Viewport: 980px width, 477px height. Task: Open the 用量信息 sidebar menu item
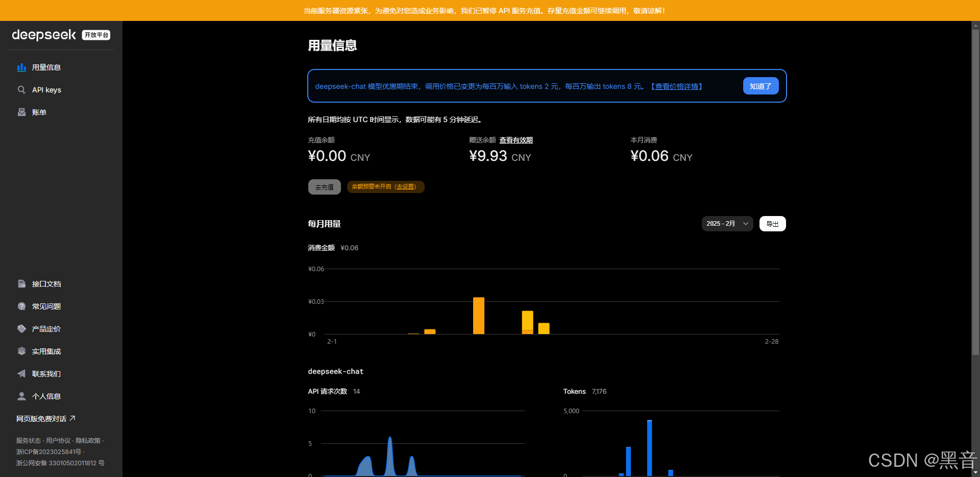(61, 67)
